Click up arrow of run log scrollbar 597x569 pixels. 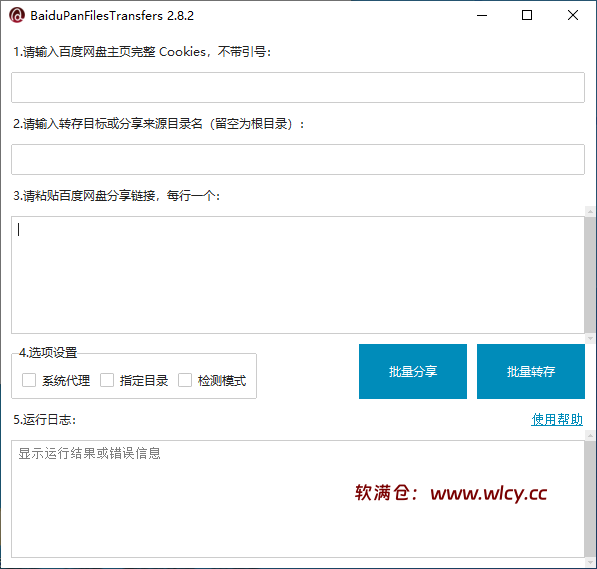coord(590,435)
